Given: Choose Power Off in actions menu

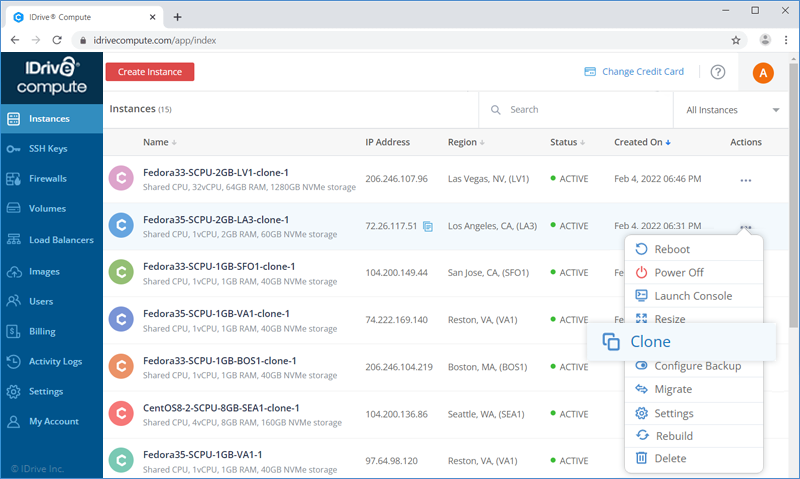Looking at the screenshot, I should (x=694, y=272).
